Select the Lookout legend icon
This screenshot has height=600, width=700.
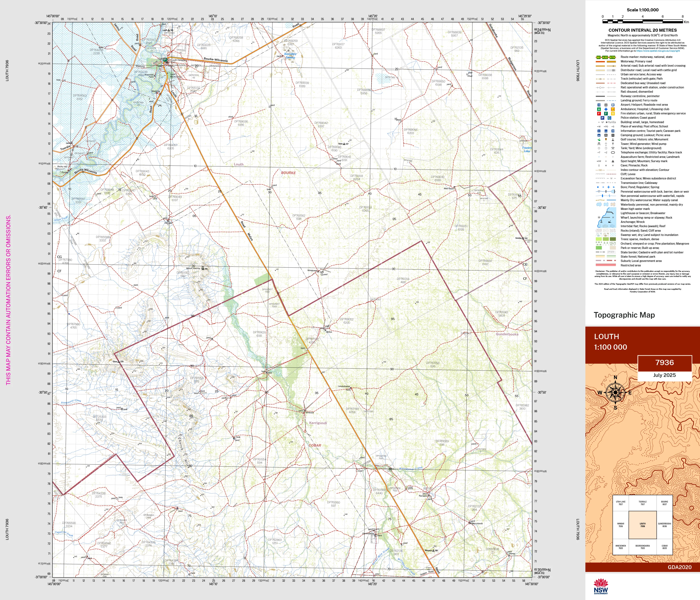coord(606,135)
